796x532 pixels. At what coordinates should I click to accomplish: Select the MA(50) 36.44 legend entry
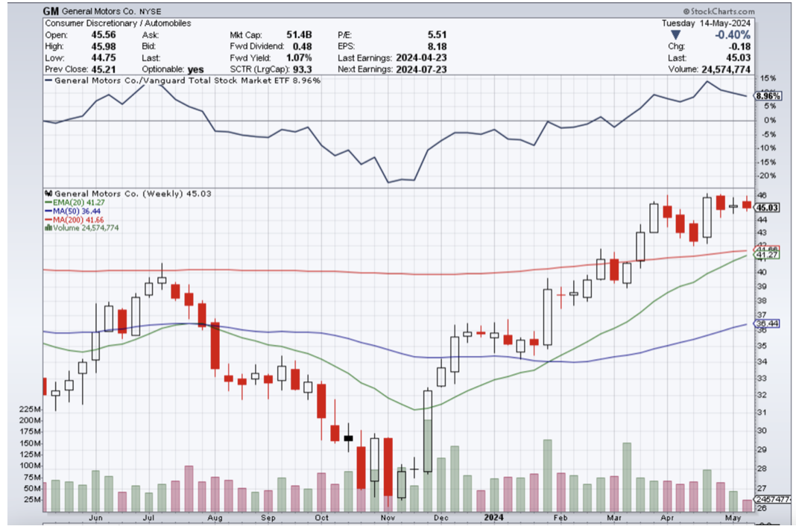coord(72,211)
